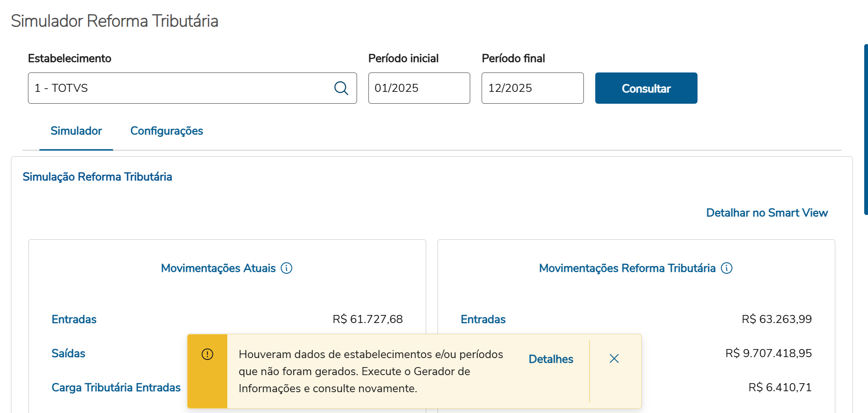This screenshot has height=413, width=868.
Task: Click the Período inicial field
Action: (x=419, y=88)
